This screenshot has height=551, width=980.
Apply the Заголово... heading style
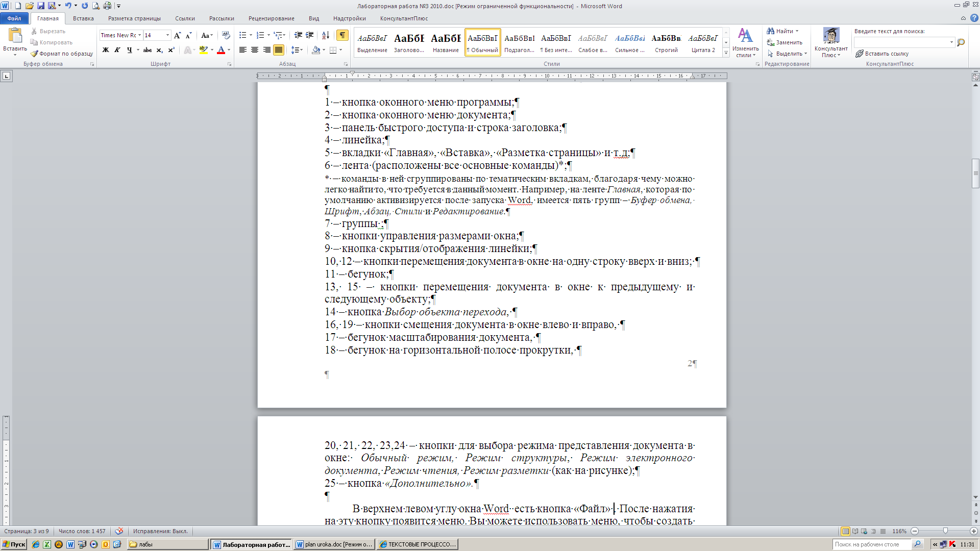tap(409, 42)
